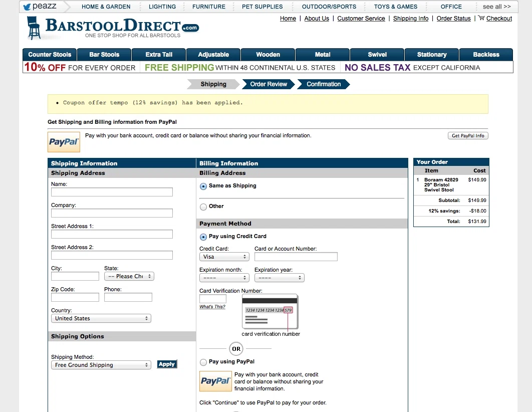Click the Get PayPal Info button
The width and height of the screenshot is (532, 412).
coord(468,136)
